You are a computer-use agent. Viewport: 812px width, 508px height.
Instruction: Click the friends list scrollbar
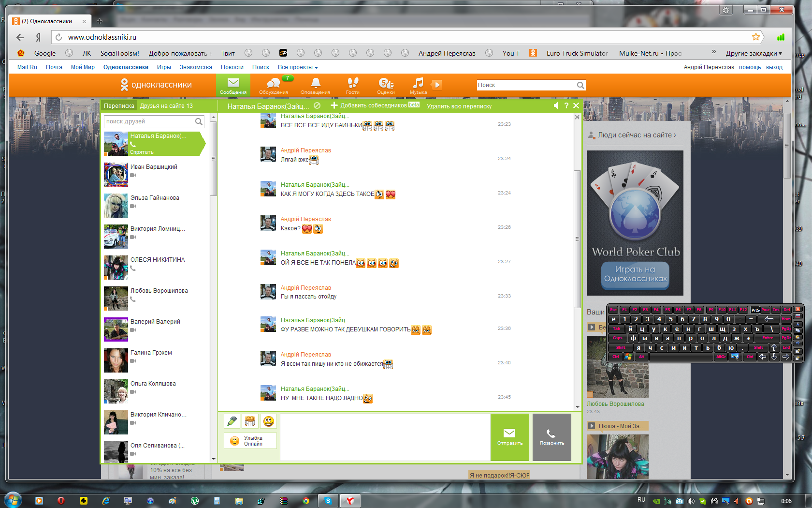pyautogui.click(x=214, y=160)
